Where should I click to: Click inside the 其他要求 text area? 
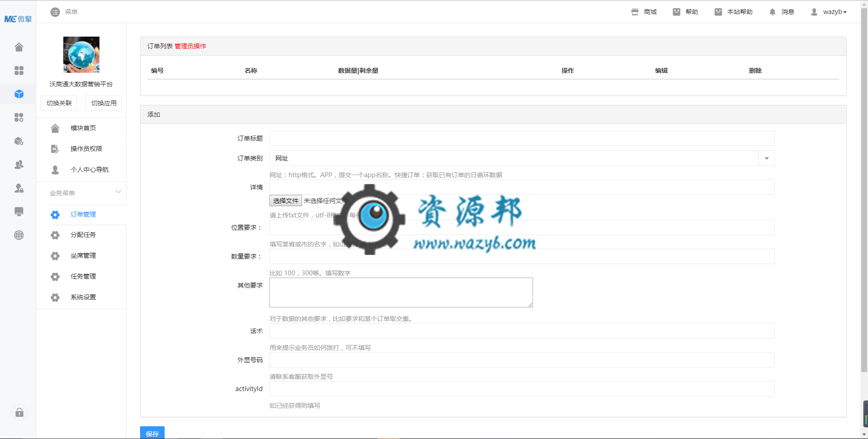click(401, 293)
